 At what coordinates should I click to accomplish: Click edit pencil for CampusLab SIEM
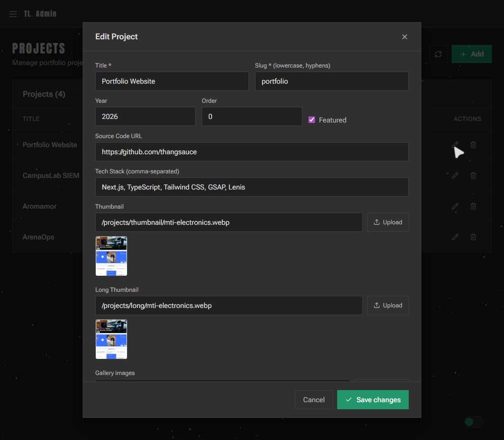pos(455,175)
